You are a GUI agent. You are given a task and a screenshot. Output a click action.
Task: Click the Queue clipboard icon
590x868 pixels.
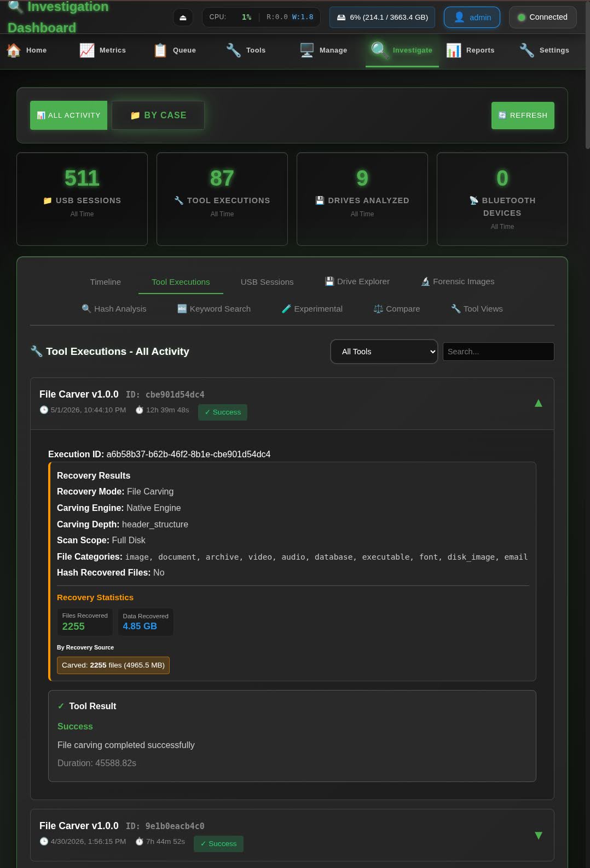160,50
